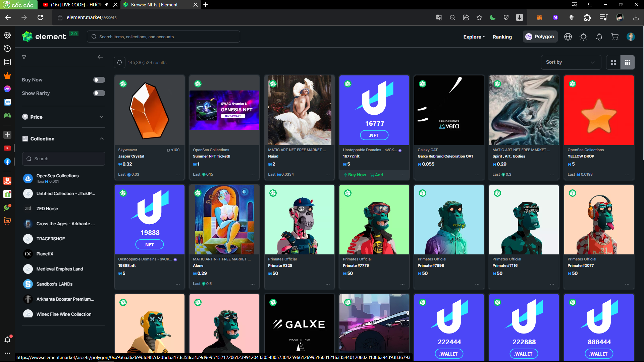The width and height of the screenshot is (644, 362).
Task: Open Zalo in browser sidebar
Action: [x=7, y=102]
